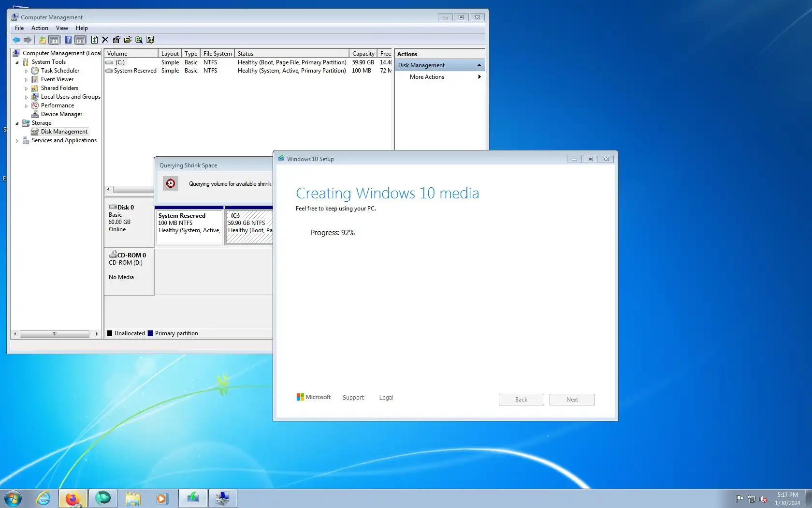Click Back button in Windows 10 Setup

(521, 400)
